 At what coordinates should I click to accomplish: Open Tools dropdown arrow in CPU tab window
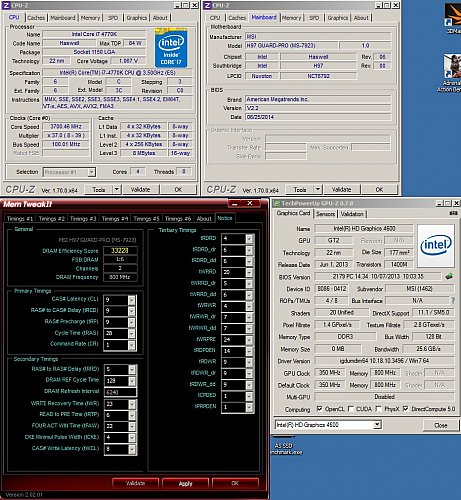(117, 189)
